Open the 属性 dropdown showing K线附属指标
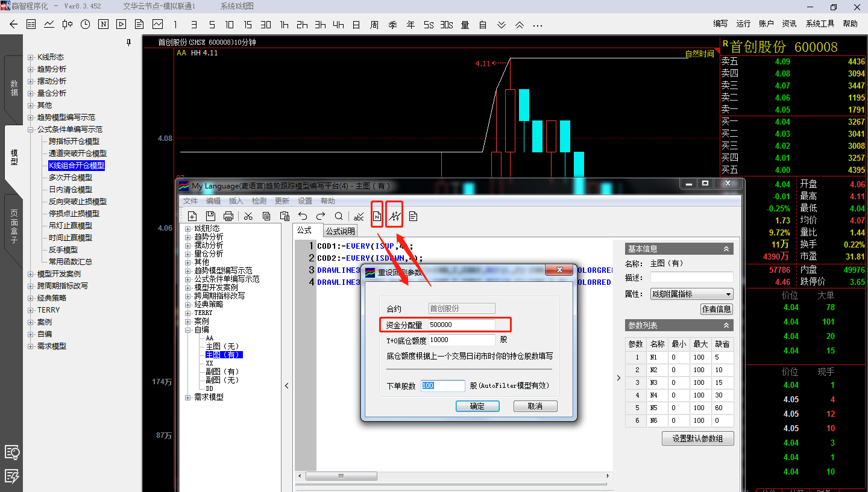The width and height of the screenshot is (868, 492). [x=691, y=294]
